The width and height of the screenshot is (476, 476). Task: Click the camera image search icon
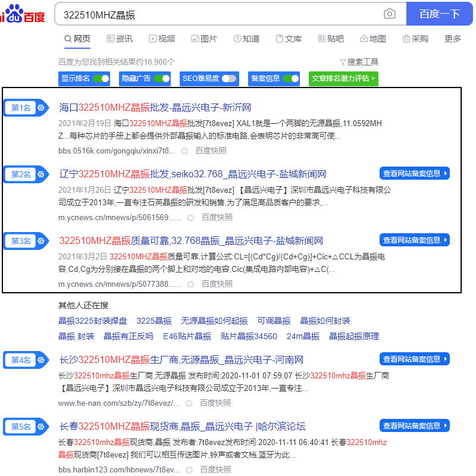(x=389, y=14)
